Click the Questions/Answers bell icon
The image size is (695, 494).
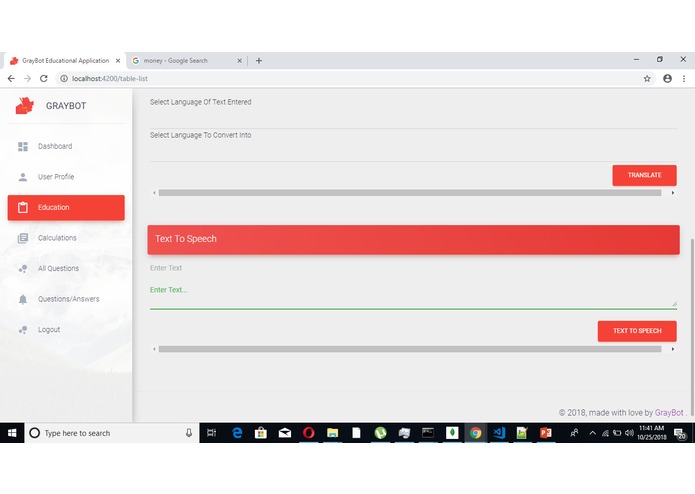coord(23,299)
